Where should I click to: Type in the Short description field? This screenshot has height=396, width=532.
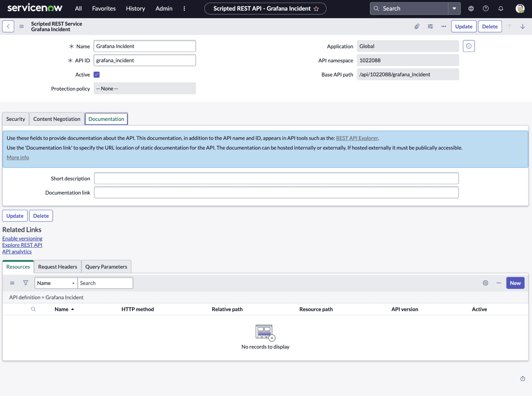pyautogui.click(x=276, y=178)
